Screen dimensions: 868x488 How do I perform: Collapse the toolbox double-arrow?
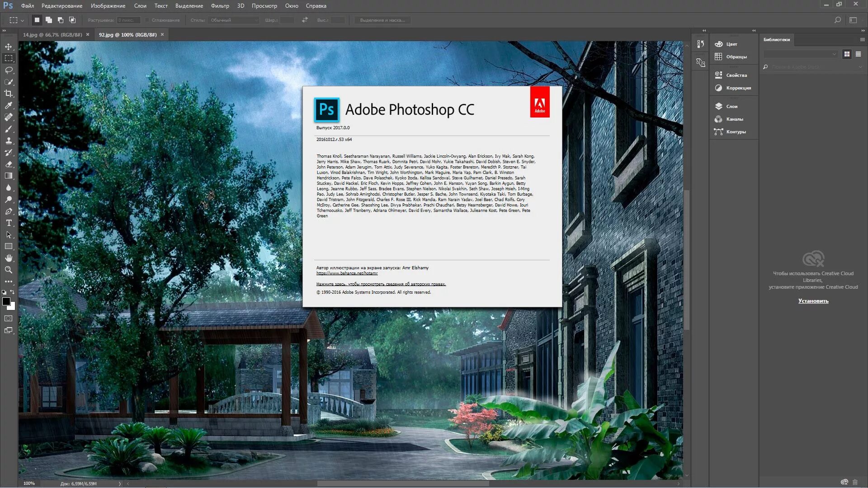coord(4,31)
